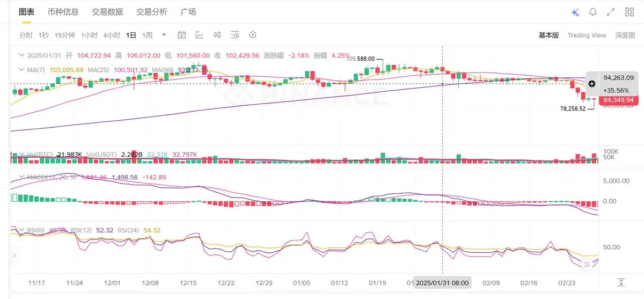This screenshot has width=644, height=299.
Task: Click the jump-to-latest double arrow button
Action: 587,264
